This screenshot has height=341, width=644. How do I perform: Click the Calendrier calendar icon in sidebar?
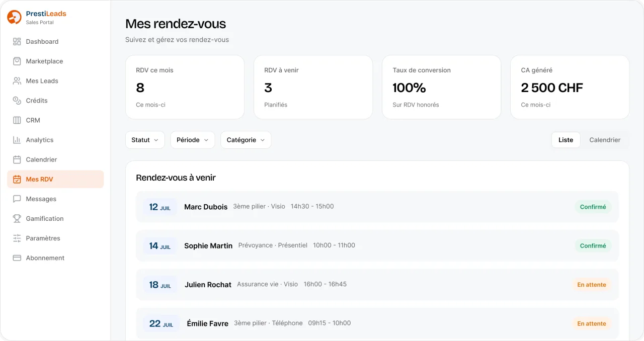17,159
